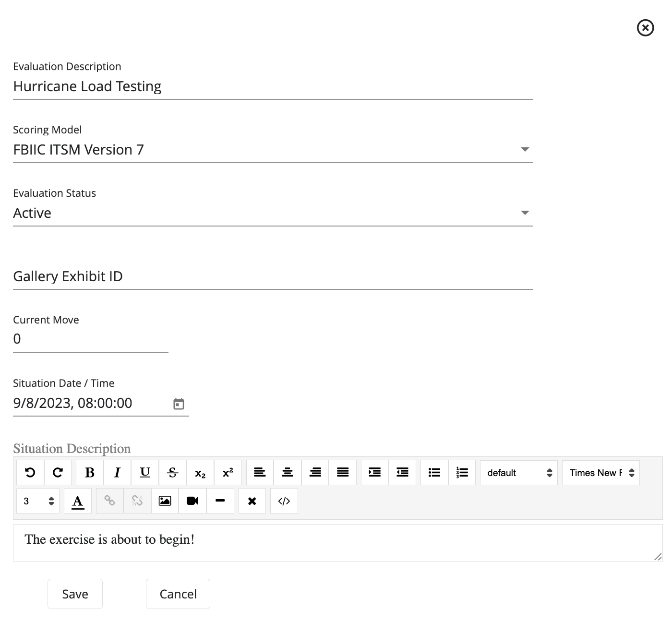Open the Times New Roman font selector
The width and height of the screenshot is (672, 621).
point(600,472)
